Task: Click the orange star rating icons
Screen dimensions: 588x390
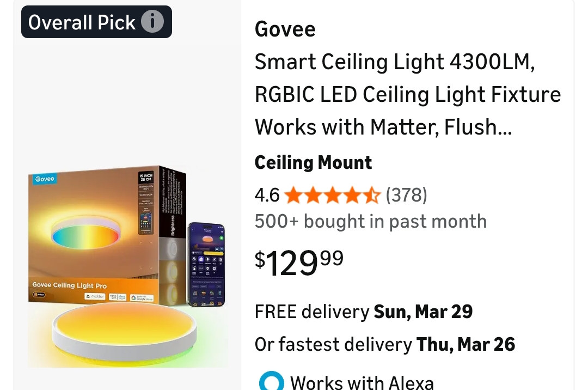Action: pyautogui.click(x=332, y=195)
